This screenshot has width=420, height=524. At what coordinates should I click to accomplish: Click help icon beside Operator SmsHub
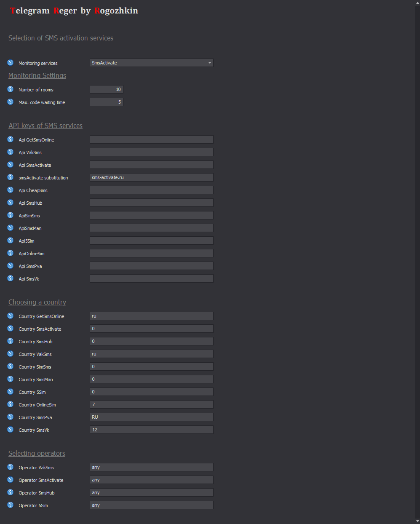(11, 492)
